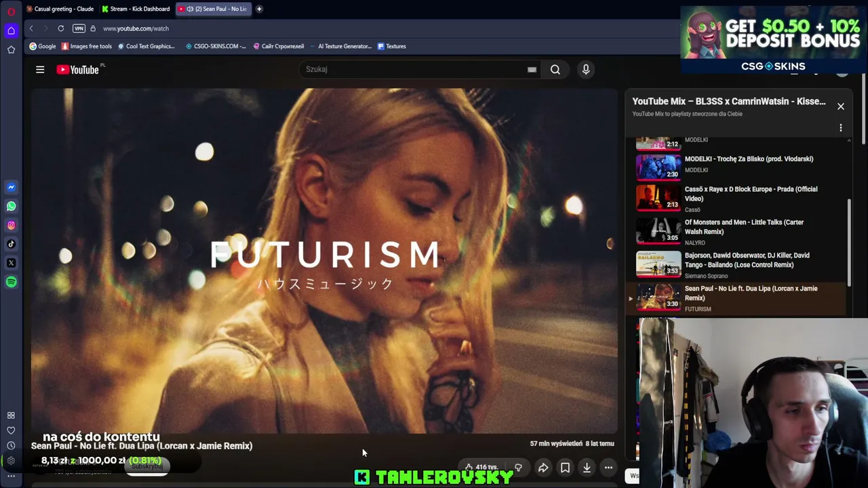Open X (Twitter) from the sidebar
Image resolution: width=868 pixels, height=488 pixels.
click(11, 263)
